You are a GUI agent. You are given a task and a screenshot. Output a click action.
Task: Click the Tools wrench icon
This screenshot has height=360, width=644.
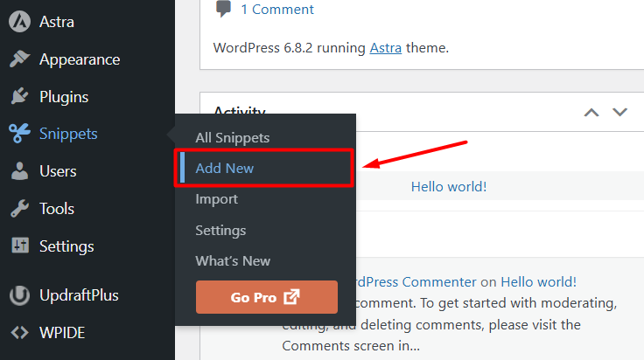[19, 209]
